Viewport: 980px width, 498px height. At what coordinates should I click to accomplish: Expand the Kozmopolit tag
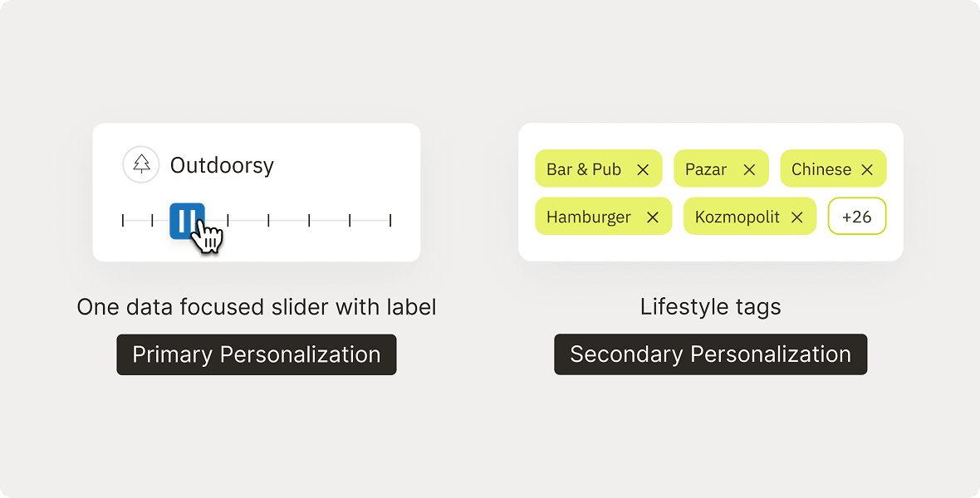(749, 216)
